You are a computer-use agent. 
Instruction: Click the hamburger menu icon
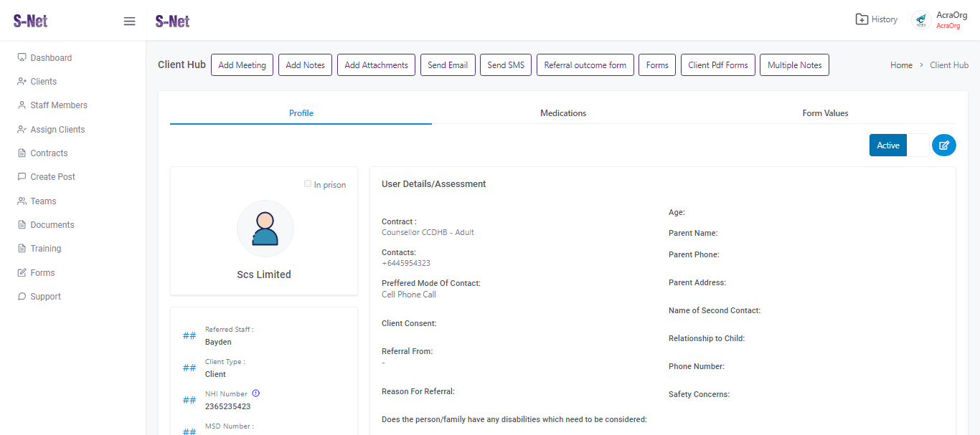[x=129, y=21]
